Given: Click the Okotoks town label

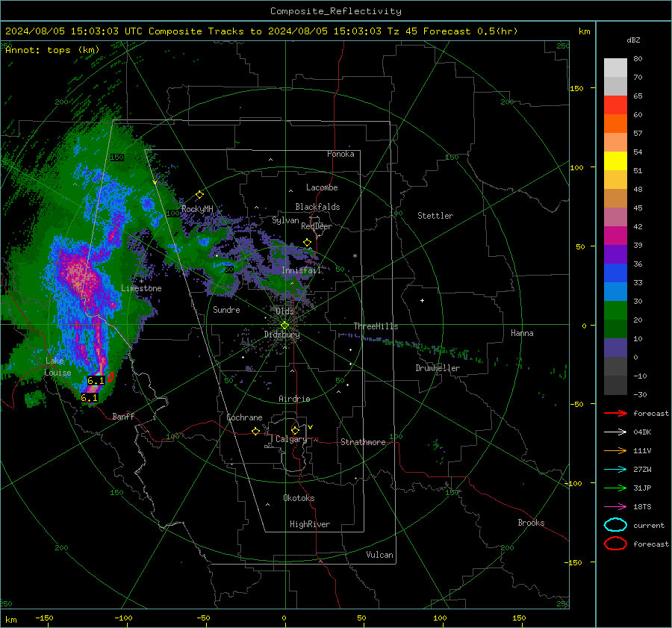Looking at the screenshot, I should click(x=299, y=498).
